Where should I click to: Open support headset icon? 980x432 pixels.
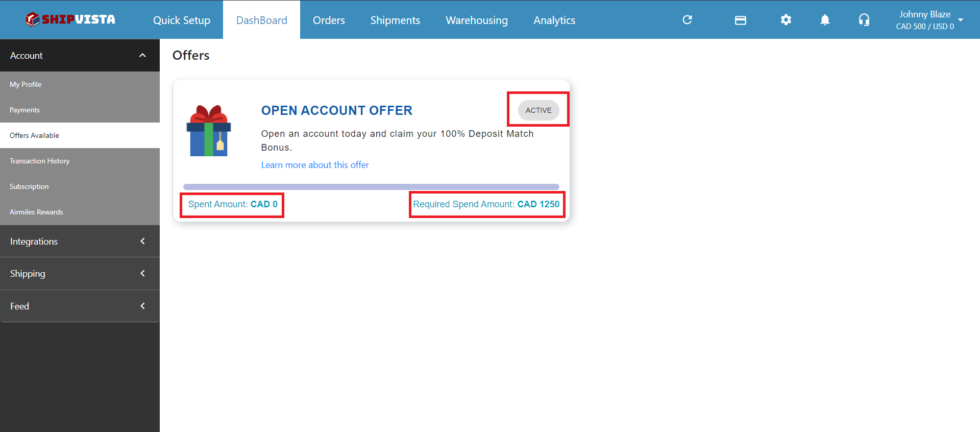864,20
